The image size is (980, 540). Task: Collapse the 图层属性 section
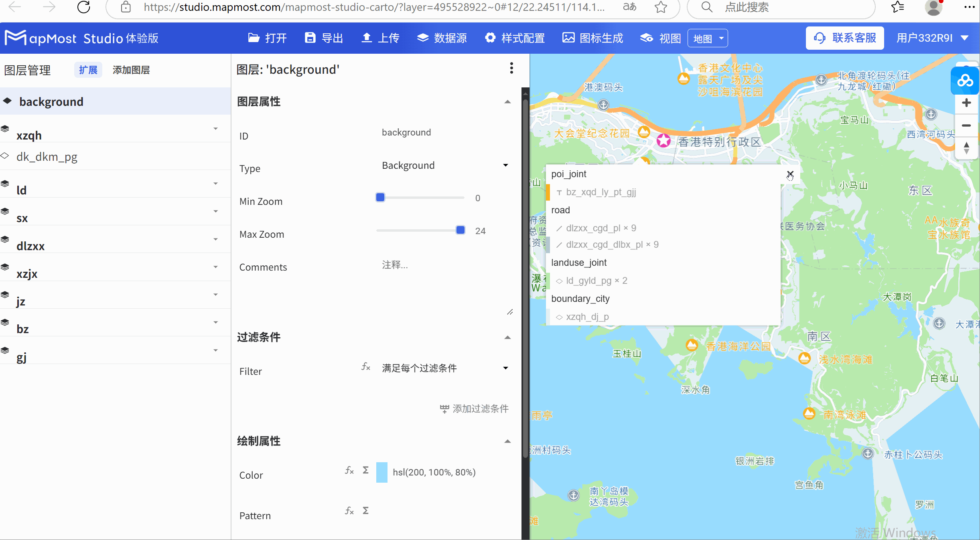(507, 102)
